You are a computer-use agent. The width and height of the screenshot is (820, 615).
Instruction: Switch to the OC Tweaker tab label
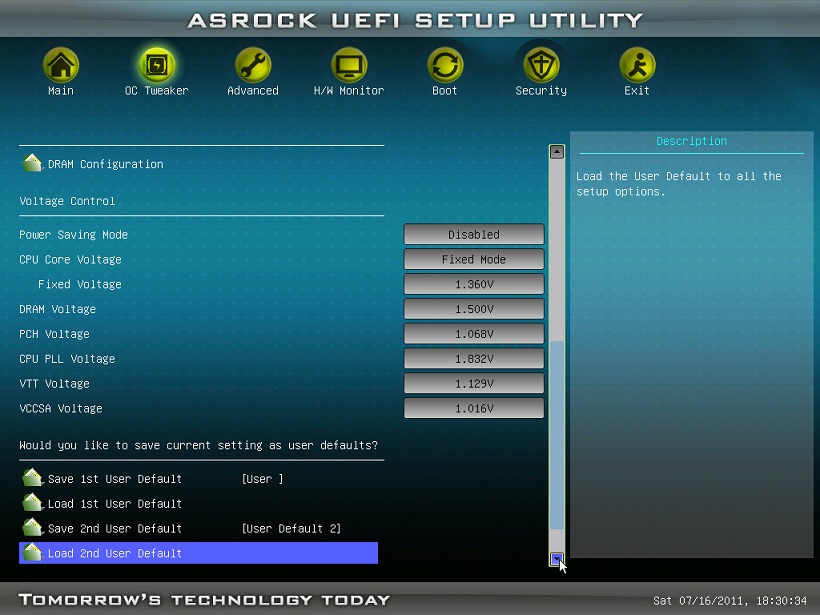156,90
